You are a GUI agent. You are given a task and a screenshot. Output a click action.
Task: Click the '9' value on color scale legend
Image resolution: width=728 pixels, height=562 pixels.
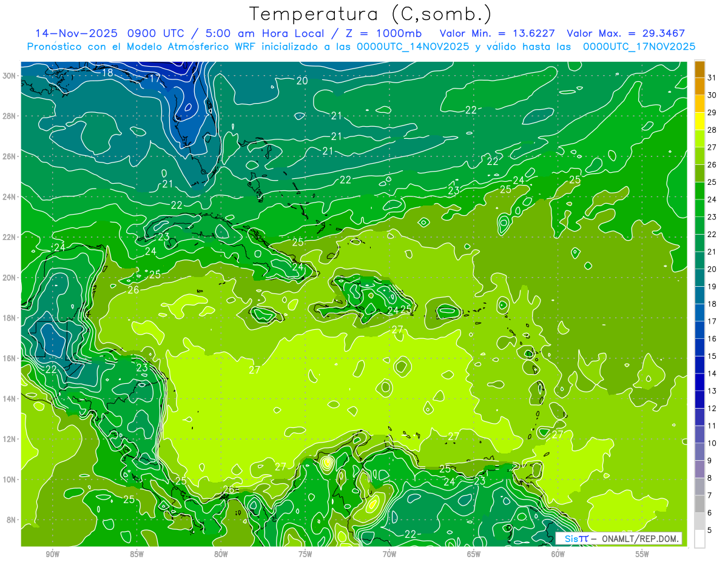pos(710,461)
